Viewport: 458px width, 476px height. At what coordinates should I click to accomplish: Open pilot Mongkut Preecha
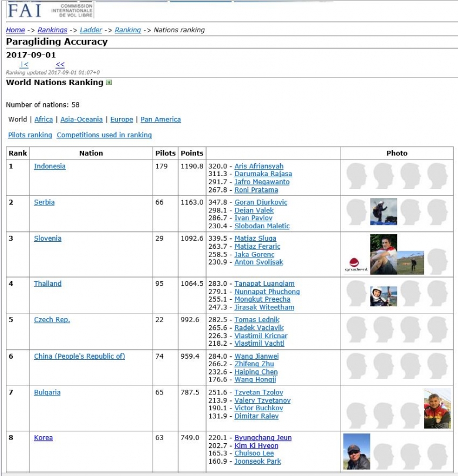coord(262,299)
